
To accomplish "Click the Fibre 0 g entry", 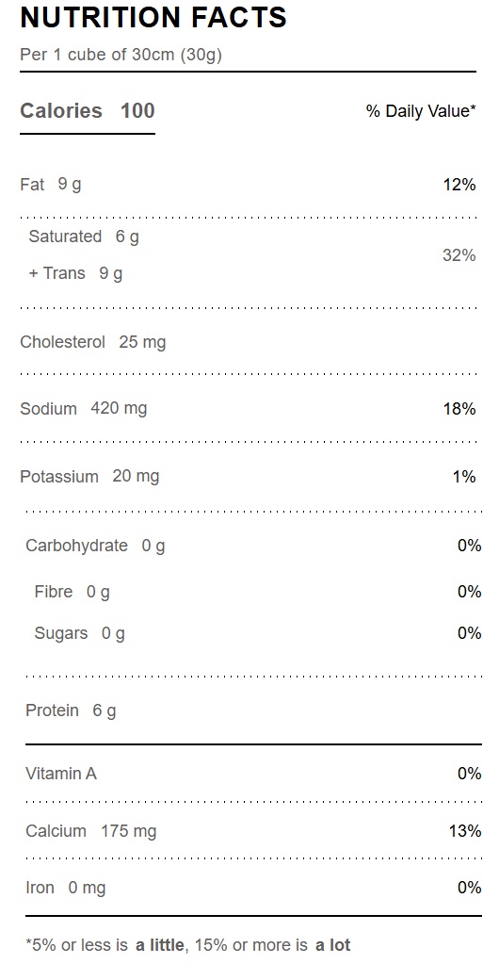I will pyautogui.click(x=72, y=592).
